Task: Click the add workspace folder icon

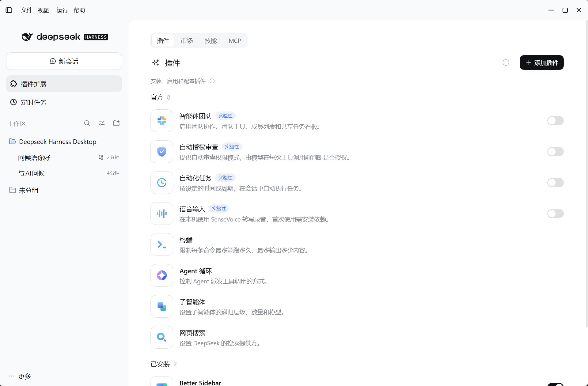Action: [x=116, y=123]
